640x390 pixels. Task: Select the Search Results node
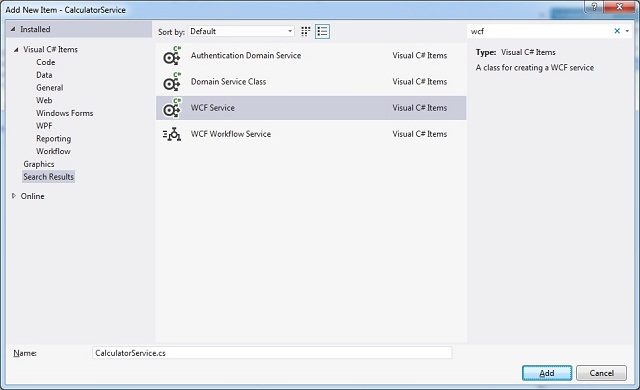pos(49,177)
